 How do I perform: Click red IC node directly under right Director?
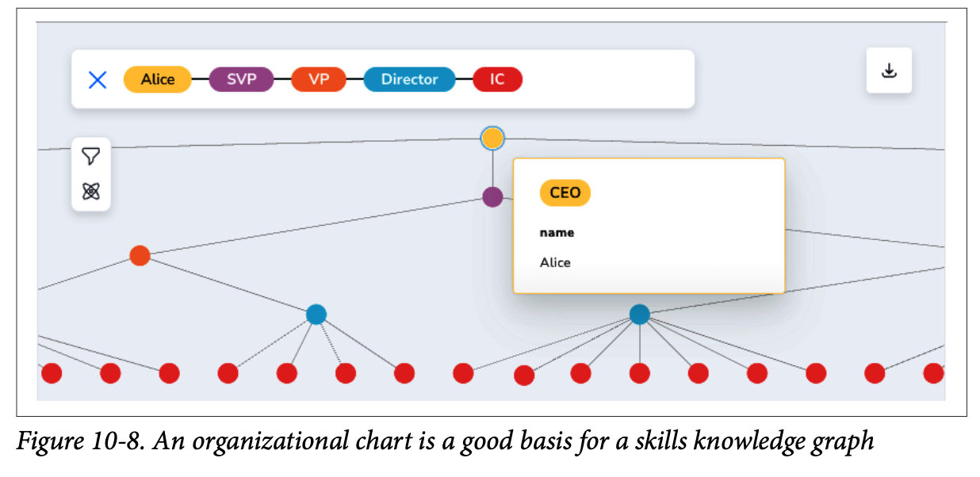coord(640,373)
